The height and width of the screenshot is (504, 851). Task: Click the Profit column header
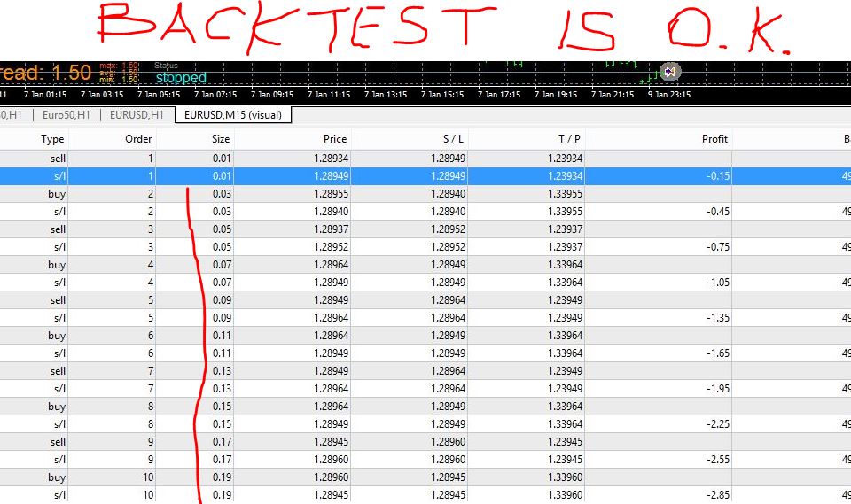[714, 139]
